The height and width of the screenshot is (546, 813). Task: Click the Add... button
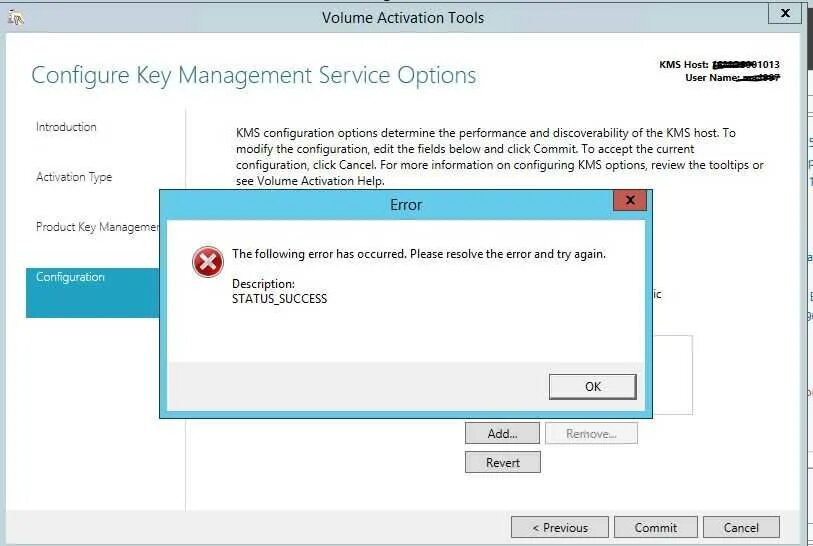[x=502, y=433]
